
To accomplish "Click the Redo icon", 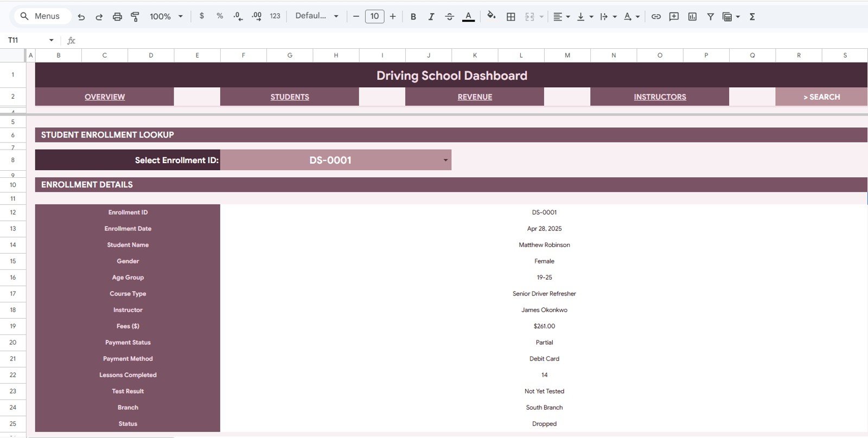I will [99, 17].
